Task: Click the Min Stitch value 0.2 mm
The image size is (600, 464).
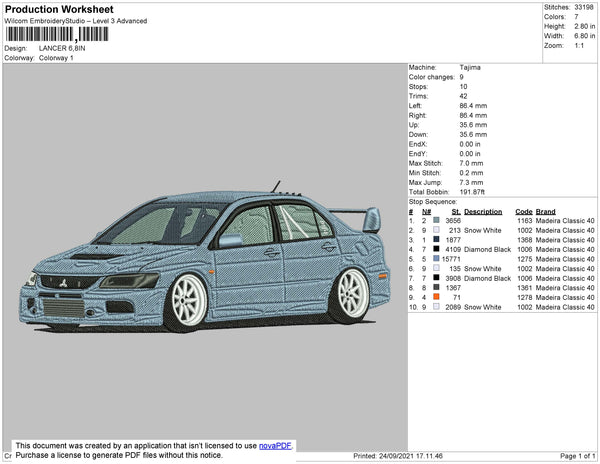Action: coord(471,173)
